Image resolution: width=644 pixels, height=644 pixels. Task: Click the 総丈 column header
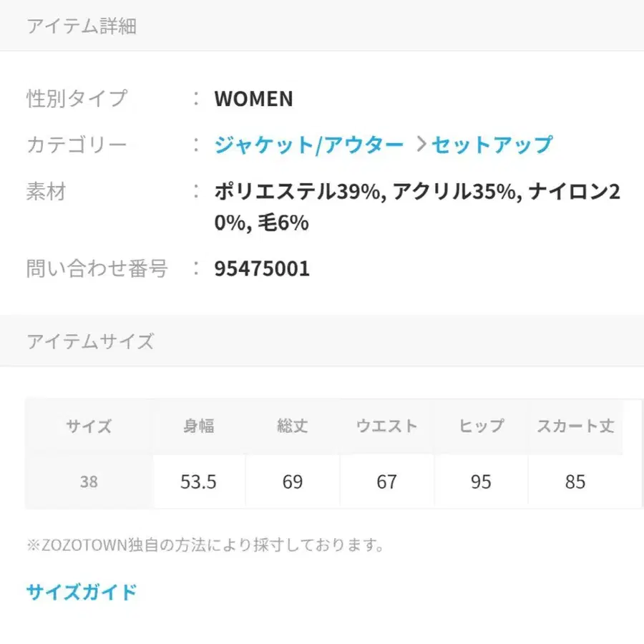coord(292,426)
